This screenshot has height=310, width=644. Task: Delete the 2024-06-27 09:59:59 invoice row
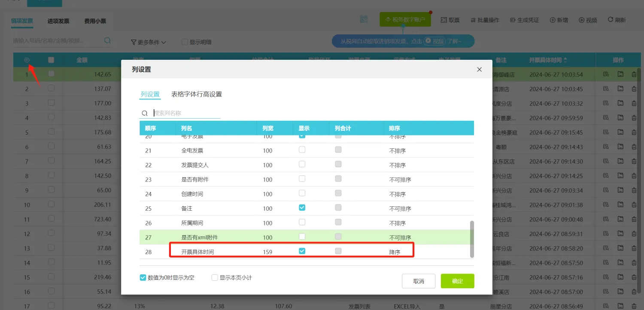pos(634,118)
